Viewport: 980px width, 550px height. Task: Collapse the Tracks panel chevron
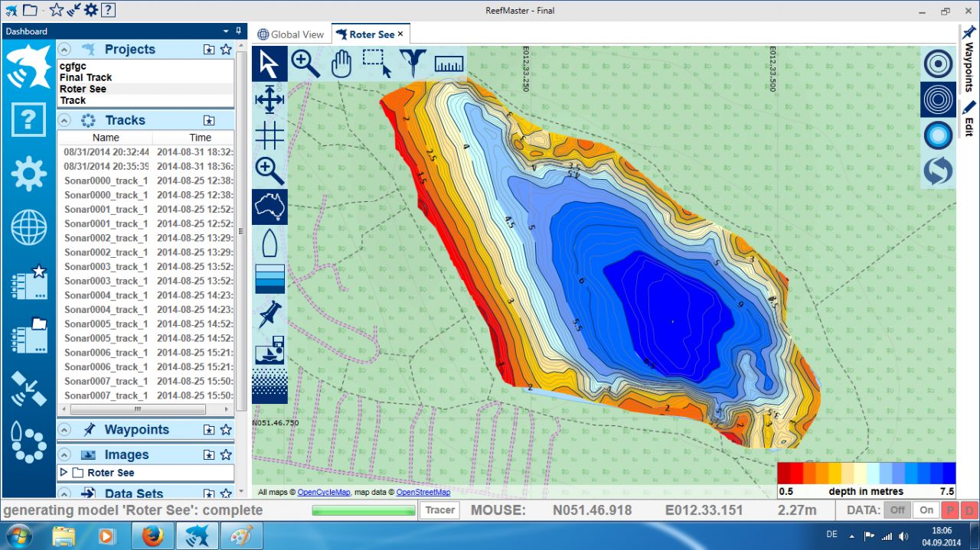point(65,120)
